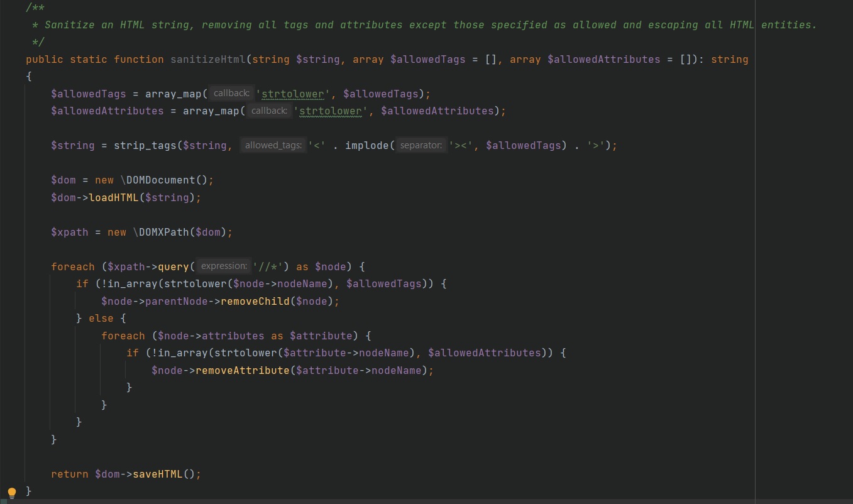
Task: Click the DOMDocument class name
Action: tap(162, 180)
